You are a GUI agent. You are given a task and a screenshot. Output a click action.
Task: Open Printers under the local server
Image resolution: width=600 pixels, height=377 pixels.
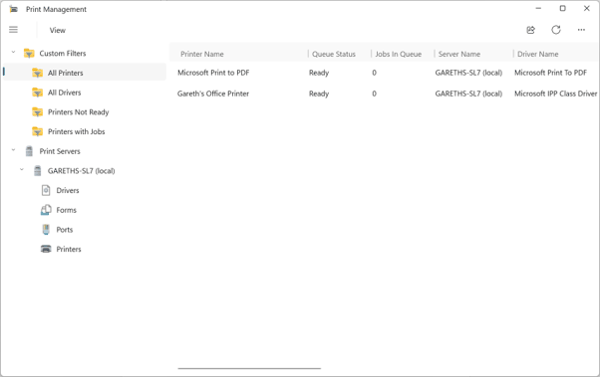pyautogui.click(x=69, y=249)
